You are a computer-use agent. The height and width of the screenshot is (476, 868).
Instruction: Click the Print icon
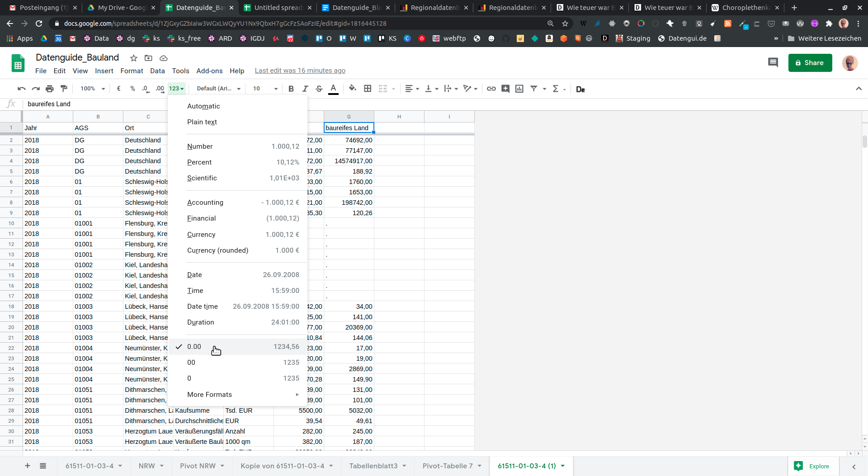tap(50, 89)
